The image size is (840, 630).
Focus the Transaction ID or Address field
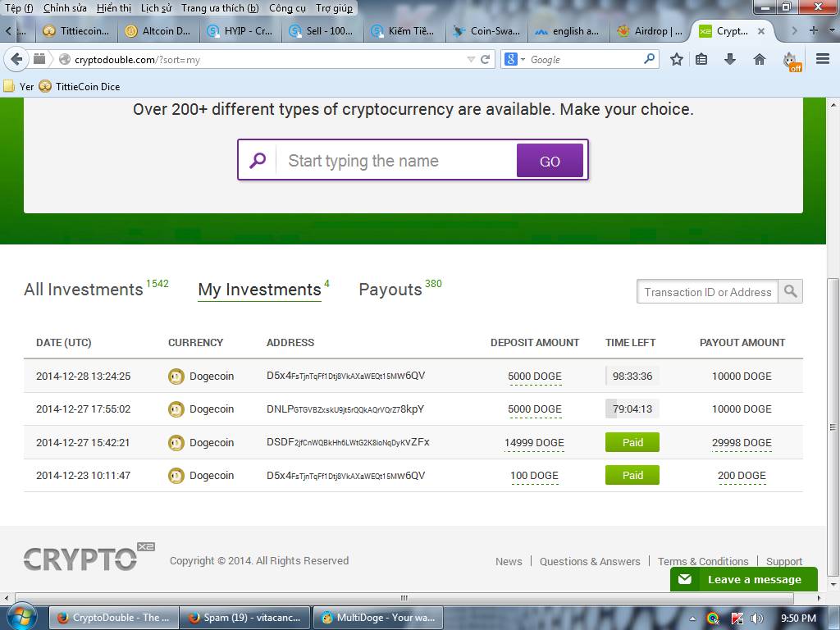(x=707, y=292)
